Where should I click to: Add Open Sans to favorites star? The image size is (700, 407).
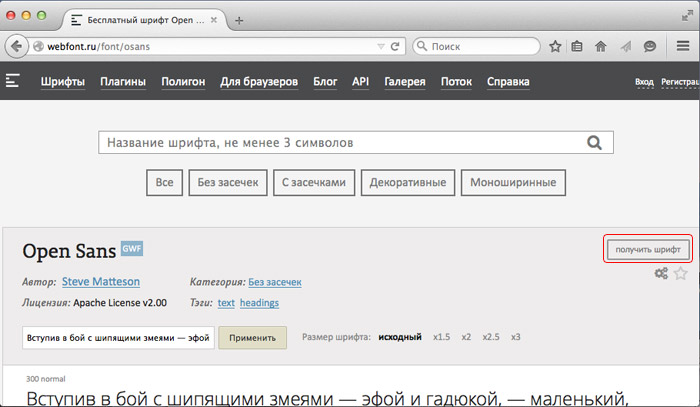(x=680, y=273)
